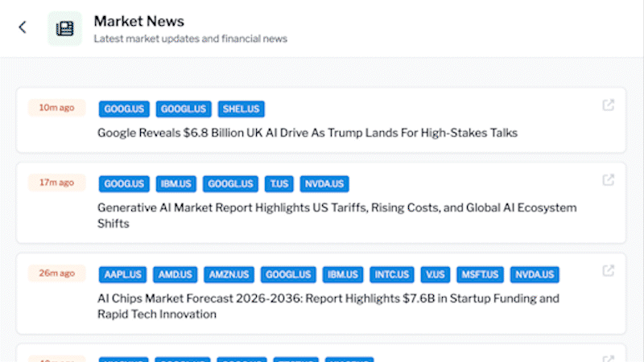The width and height of the screenshot is (644, 362).
Task: Click the 17m ago timestamp badge
Action: pos(56,183)
